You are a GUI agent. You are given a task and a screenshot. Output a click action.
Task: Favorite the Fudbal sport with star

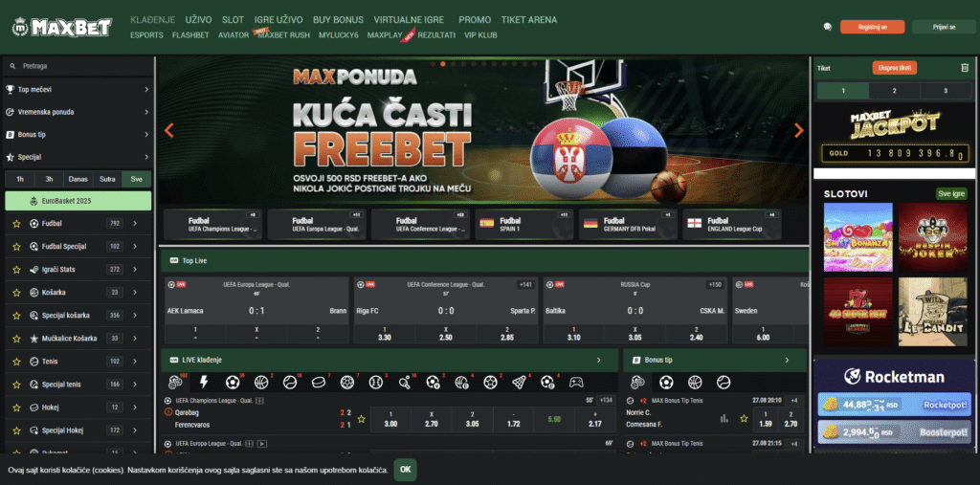[17, 223]
